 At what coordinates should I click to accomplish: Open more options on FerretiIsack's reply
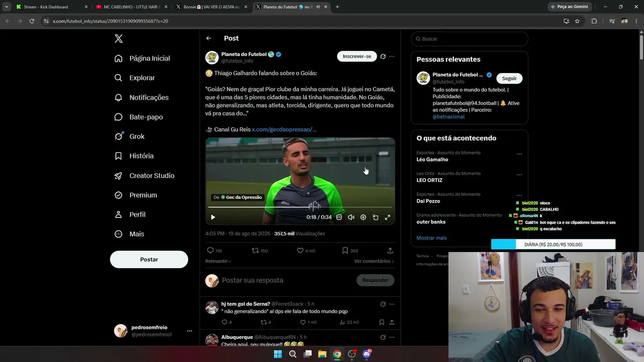[x=392, y=304]
